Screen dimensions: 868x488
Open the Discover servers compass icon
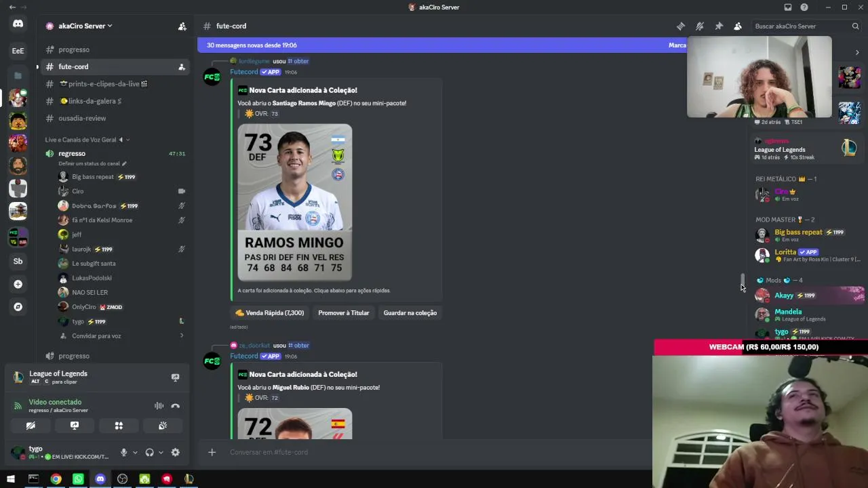coord(18,307)
